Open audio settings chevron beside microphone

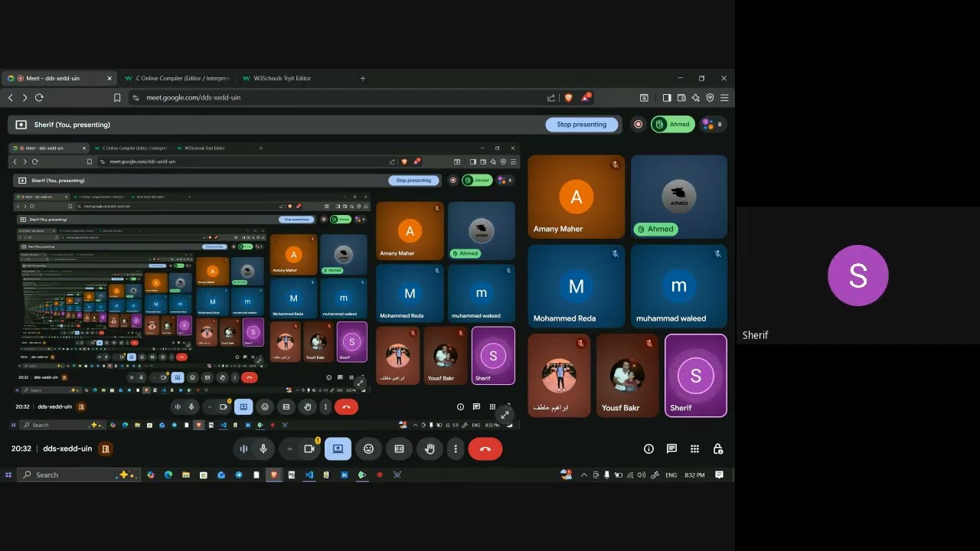coord(289,449)
